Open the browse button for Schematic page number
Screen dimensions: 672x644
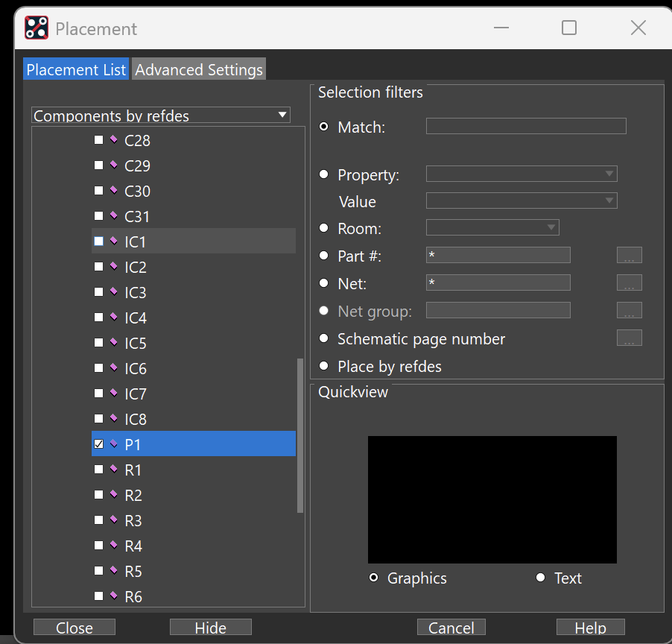629,338
